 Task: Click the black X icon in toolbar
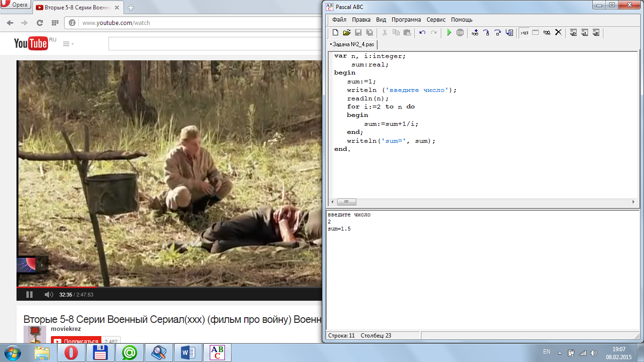tap(558, 33)
